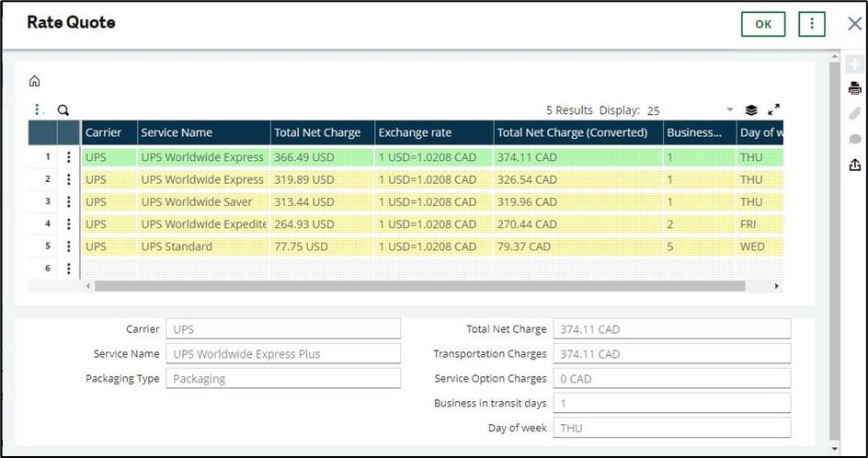Select the UPS Worldwide Saver cell
The height and width of the screenshot is (458, 868).
tap(204, 201)
